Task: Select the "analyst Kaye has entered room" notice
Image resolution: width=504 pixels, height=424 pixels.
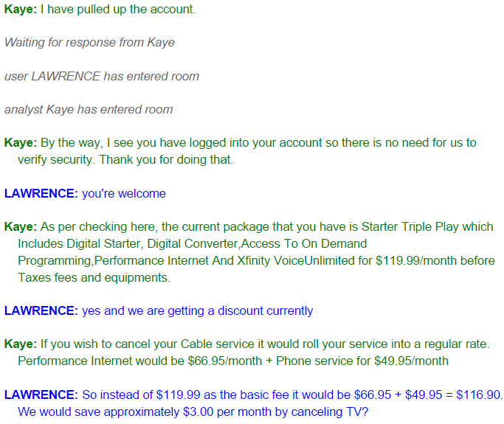Action: click(x=89, y=109)
